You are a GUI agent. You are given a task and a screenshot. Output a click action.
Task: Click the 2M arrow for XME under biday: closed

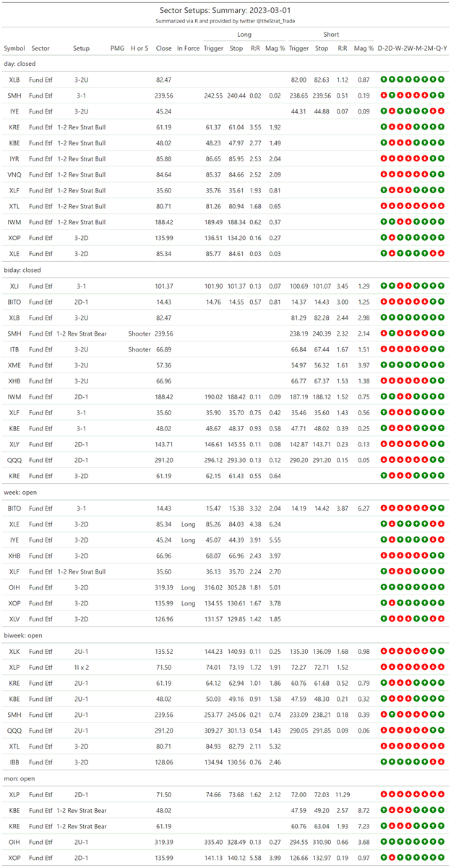pos(426,366)
